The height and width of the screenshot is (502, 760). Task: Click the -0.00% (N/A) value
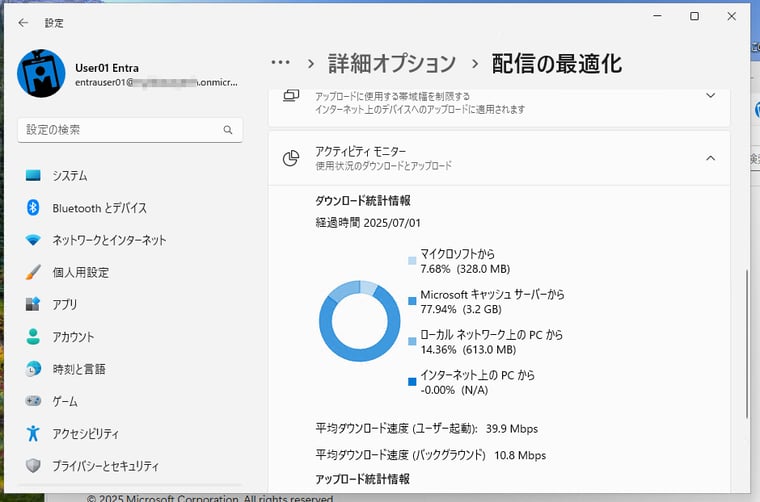click(454, 390)
